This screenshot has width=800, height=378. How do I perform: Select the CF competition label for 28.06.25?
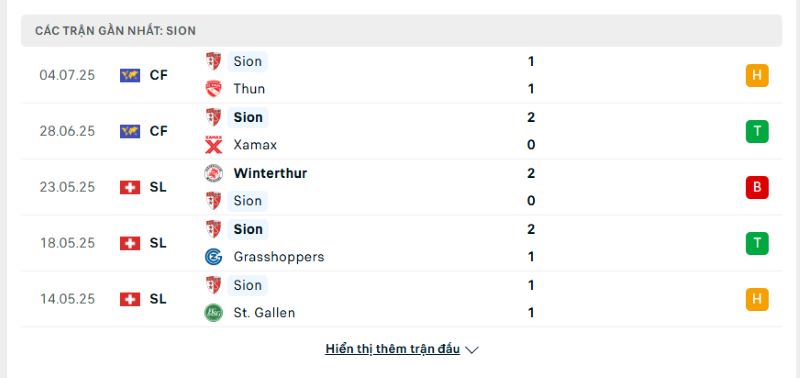point(159,132)
